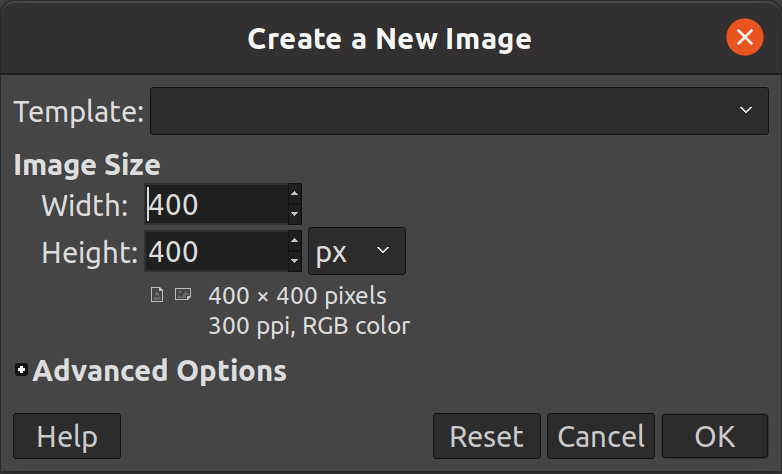Screen dimensions: 782x474
Task: Click into the Width input field
Action: point(216,204)
